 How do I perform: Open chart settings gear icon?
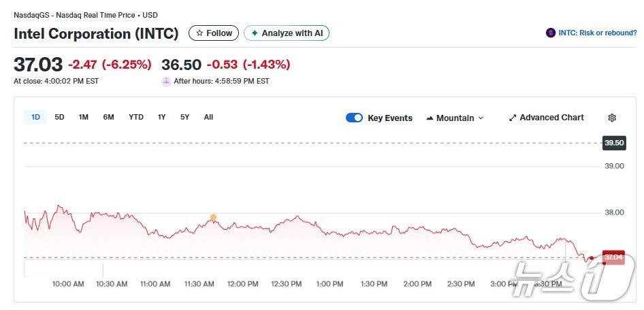tap(611, 118)
